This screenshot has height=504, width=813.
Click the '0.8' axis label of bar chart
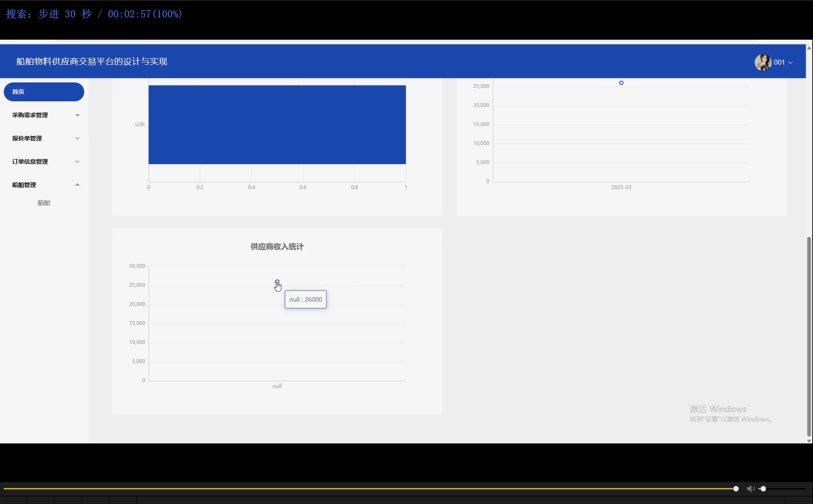pos(354,187)
